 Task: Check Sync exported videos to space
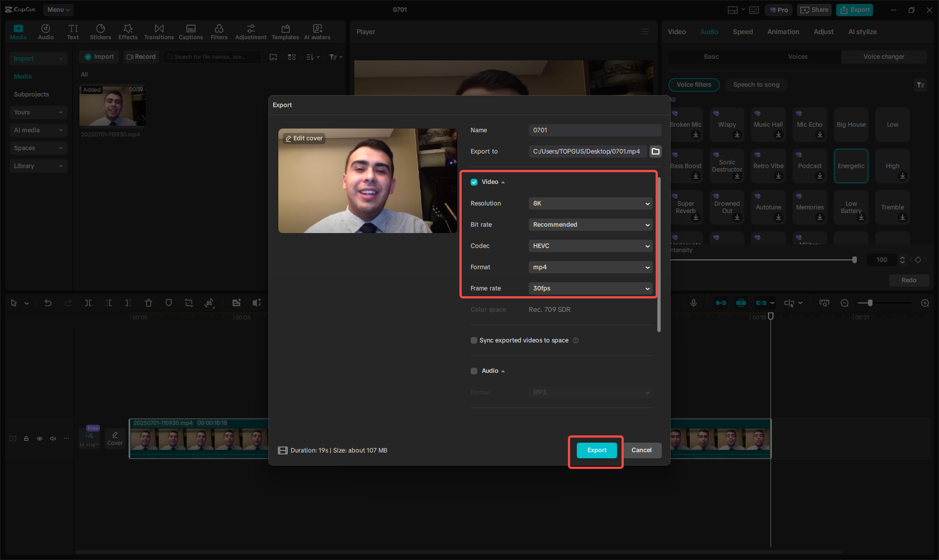click(x=473, y=340)
